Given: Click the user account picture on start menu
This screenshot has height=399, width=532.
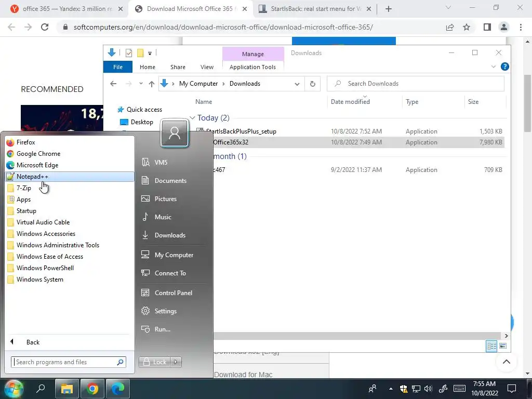Looking at the screenshot, I should point(175,132).
